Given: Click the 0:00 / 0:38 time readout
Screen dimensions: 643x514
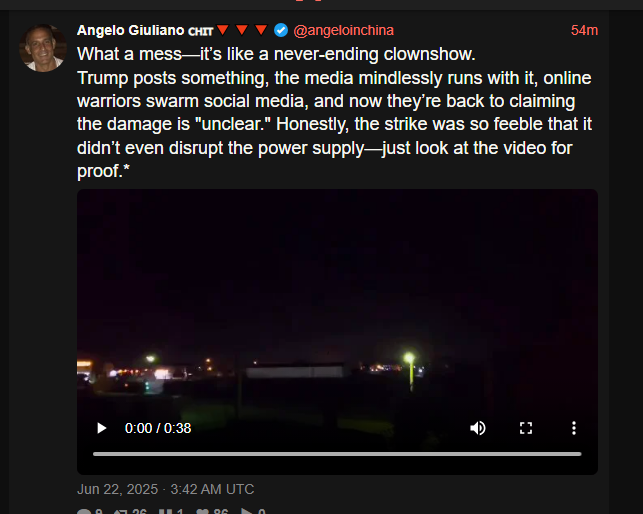Looking at the screenshot, I should coord(158,428).
